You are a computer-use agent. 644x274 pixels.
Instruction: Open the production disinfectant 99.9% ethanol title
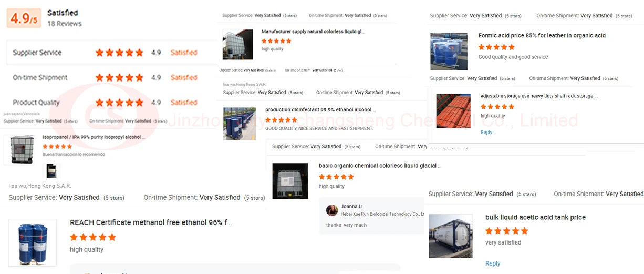321,110
